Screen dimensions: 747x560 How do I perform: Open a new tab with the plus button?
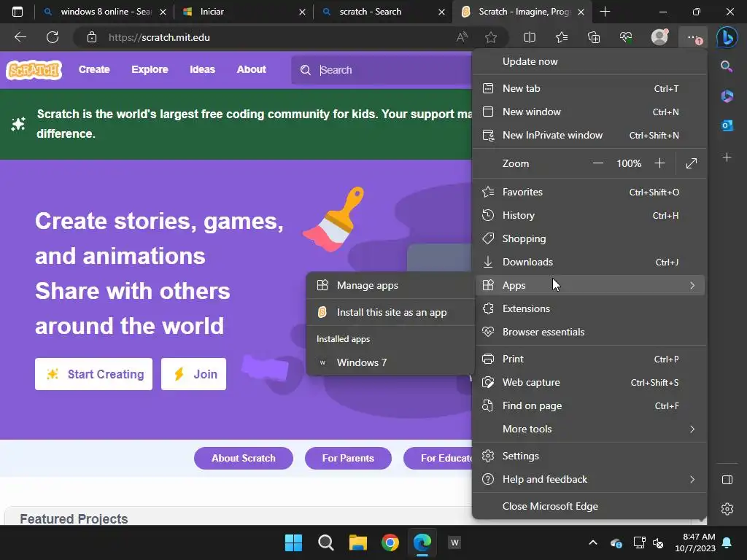(x=605, y=12)
